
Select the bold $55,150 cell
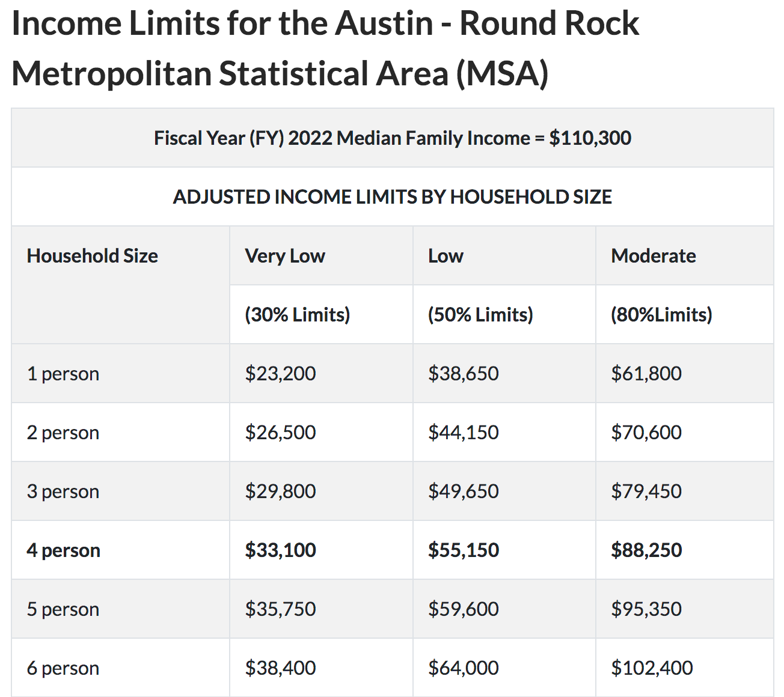click(x=504, y=550)
